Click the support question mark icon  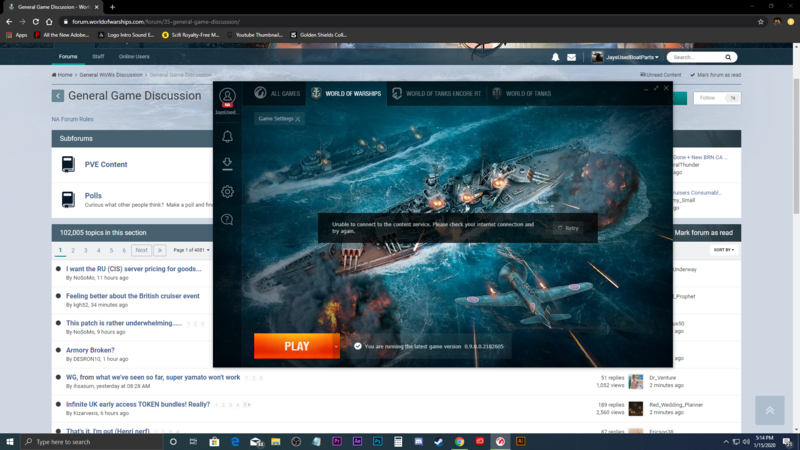tap(228, 219)
